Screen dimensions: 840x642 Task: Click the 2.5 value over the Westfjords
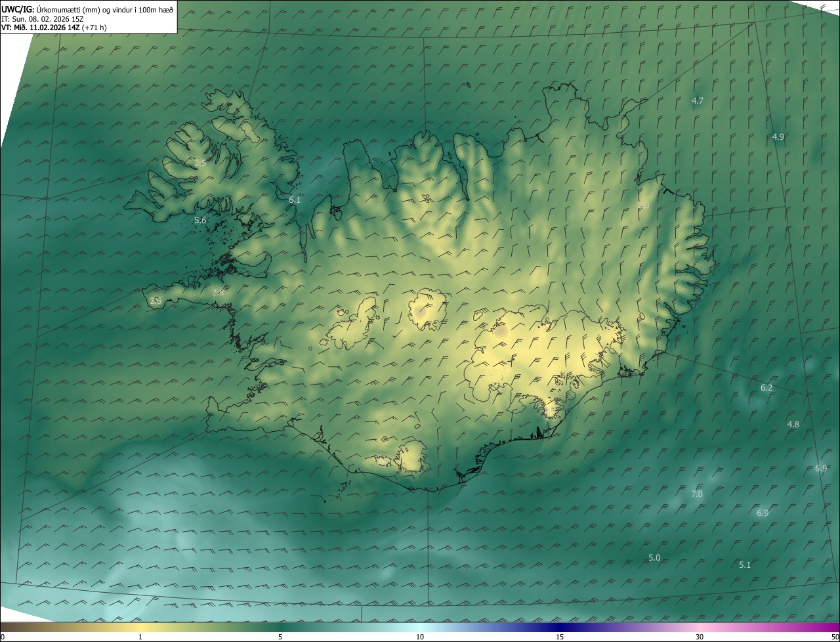(x=200, y=163)
